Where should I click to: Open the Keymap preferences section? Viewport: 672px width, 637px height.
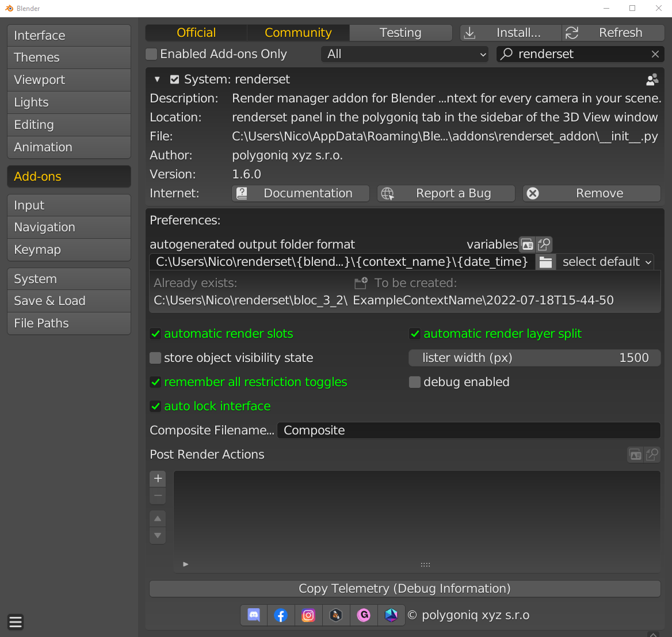coord(69,250)
